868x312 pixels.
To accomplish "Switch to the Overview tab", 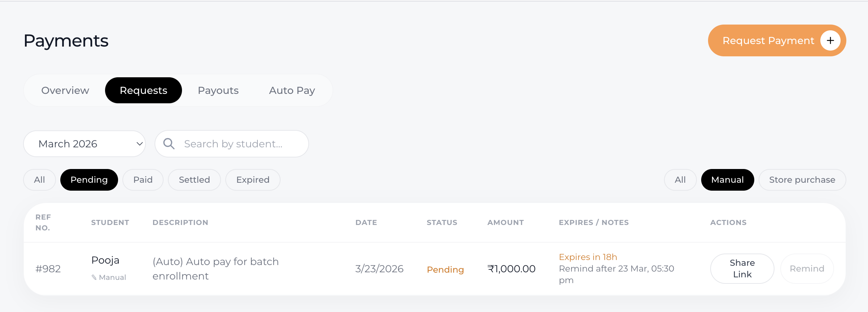I will coord(65,90).
